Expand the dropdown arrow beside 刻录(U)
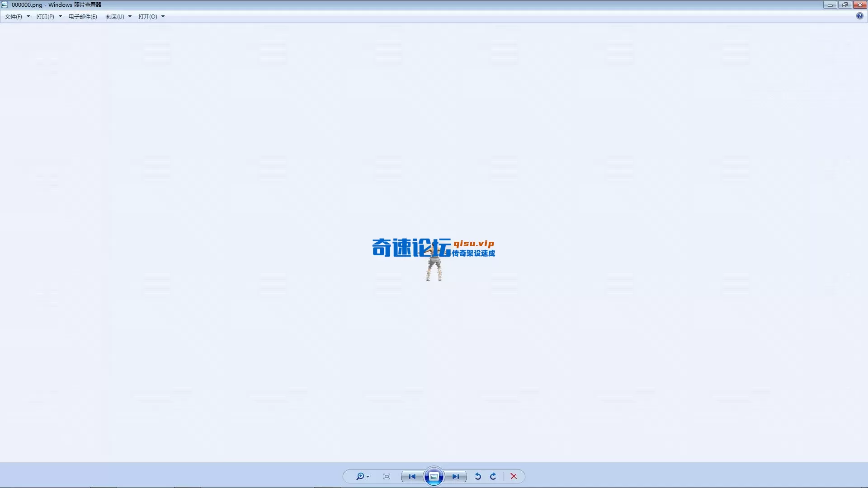868x488 pixels. coord(130,16)
